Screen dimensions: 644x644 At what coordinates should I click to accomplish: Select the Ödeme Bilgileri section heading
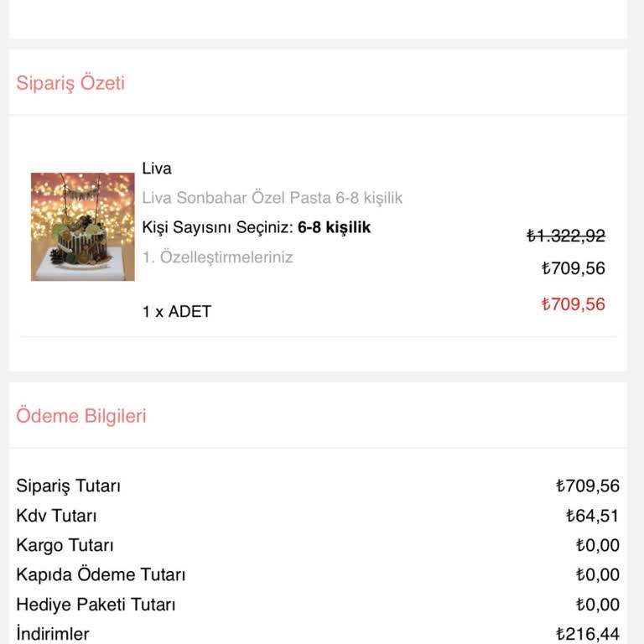point(81,416)
